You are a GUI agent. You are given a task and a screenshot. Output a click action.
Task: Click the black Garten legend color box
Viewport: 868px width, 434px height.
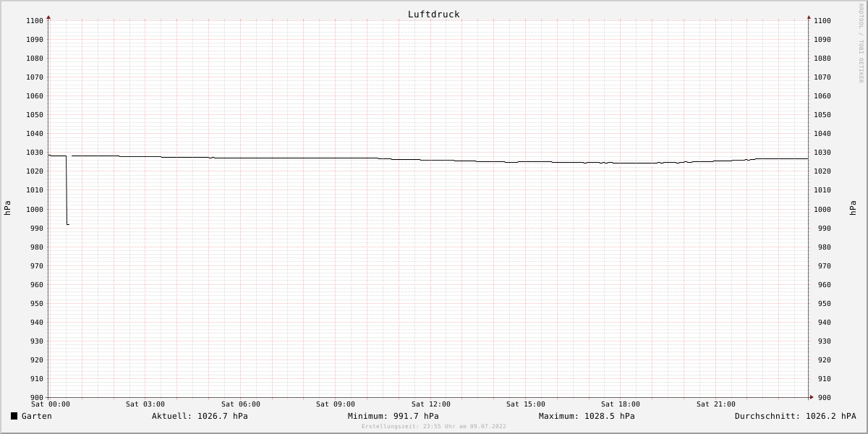click(x=14, y=416)
